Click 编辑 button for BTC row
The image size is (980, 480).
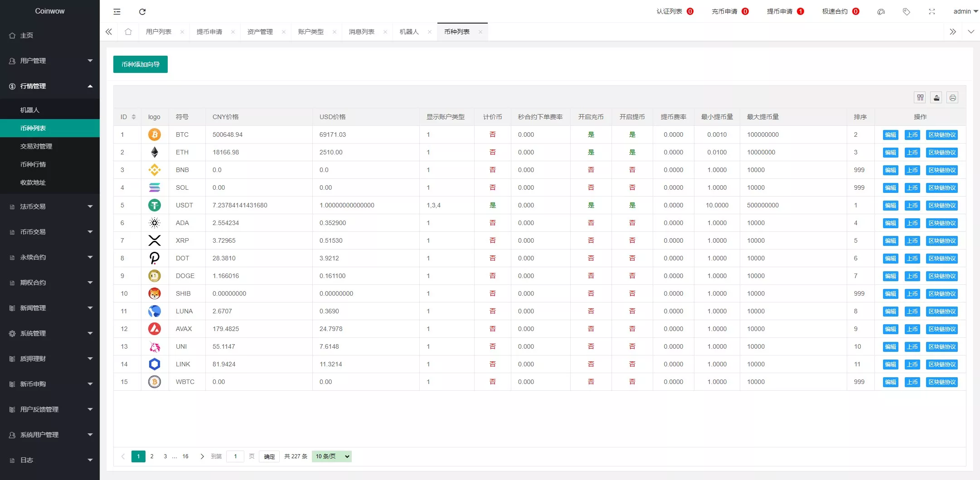890,135
